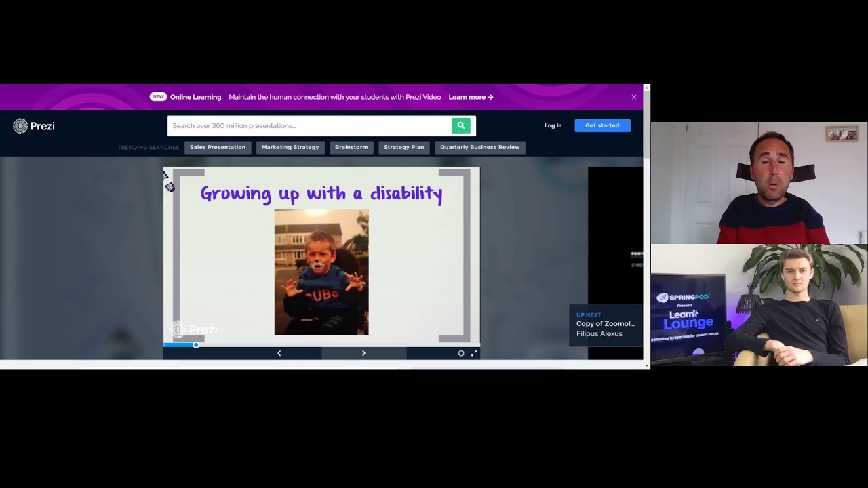Advance to the next slide arrow

[363, 353]
